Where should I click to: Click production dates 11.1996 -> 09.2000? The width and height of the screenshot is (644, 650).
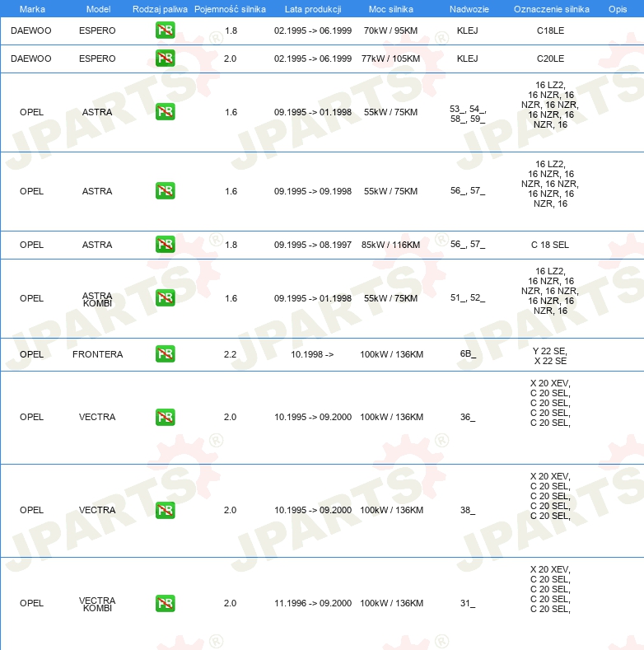(x=313, y=604)
